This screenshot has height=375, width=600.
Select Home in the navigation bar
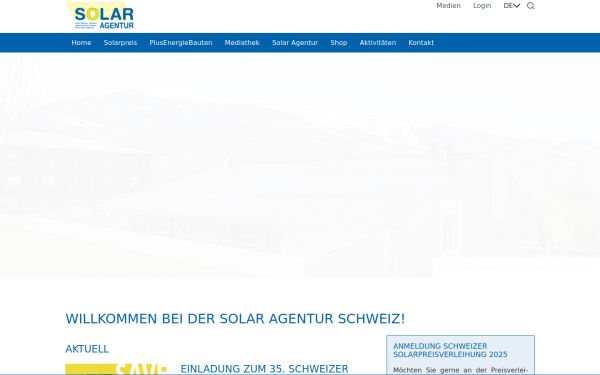tap(82, 42)
